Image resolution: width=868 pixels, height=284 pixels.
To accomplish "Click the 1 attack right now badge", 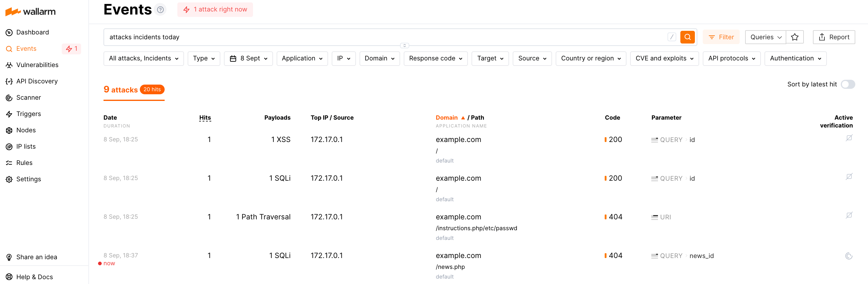I will tap(215, 9).
